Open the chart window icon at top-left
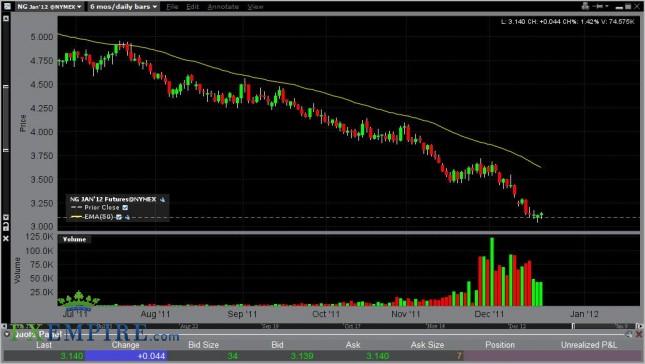Screen dimensions: 645x364 (7, 6)
